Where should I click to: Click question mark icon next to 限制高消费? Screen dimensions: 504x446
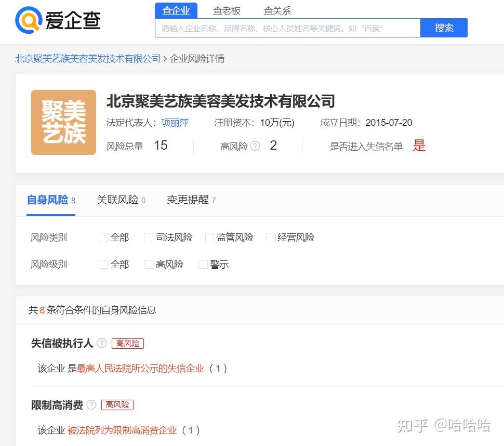click(91, 404)
